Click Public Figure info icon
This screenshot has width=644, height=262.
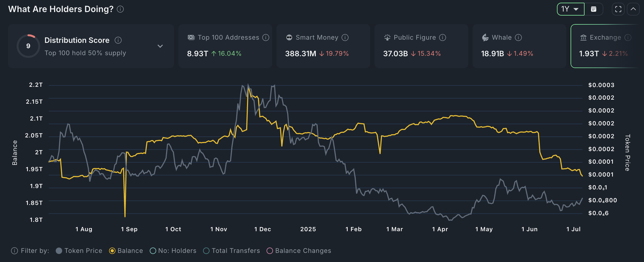[443, 38]
